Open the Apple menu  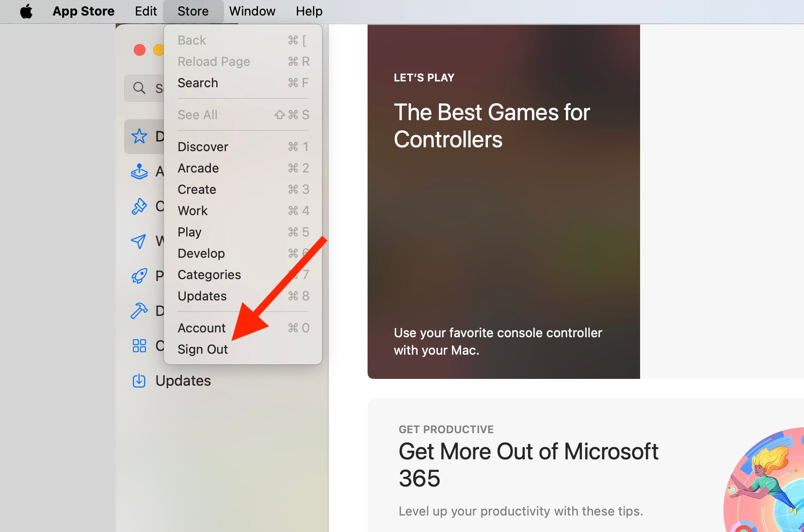[x=26, y=11]
